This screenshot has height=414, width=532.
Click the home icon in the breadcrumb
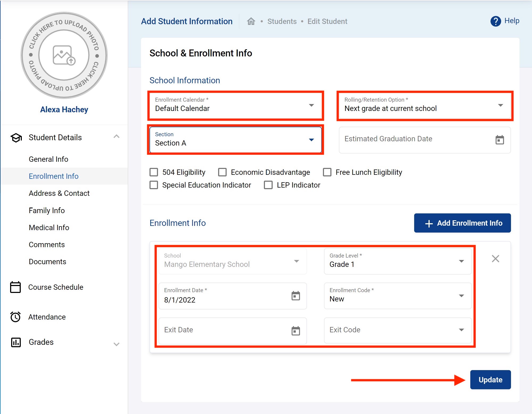coord(251,21)
